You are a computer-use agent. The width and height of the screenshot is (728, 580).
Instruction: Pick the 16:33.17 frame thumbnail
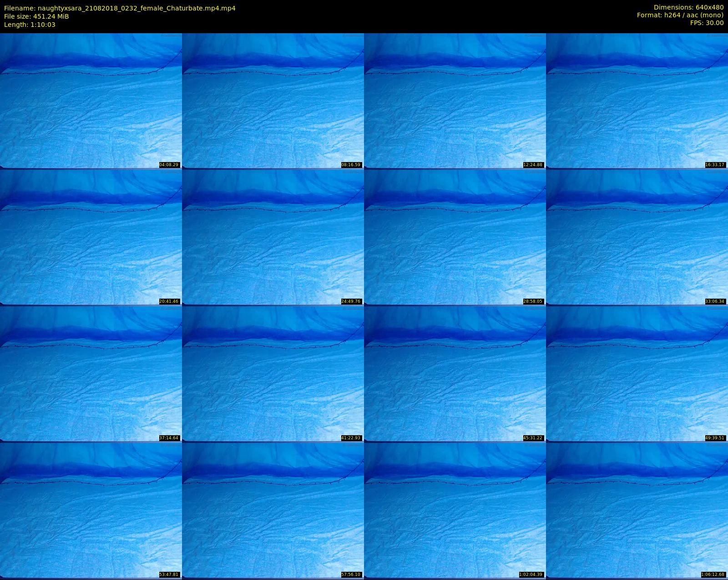(637, 101)
